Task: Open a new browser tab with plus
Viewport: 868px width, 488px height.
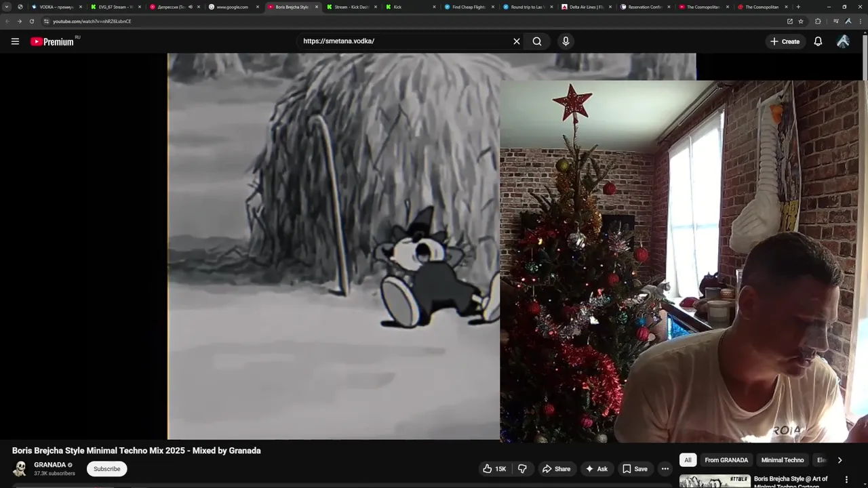Action: pos(798,7)
